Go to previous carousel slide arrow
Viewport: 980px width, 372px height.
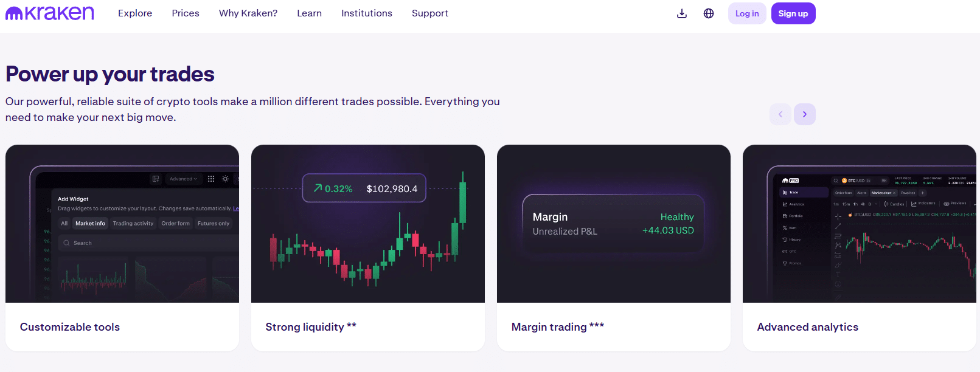(780, 114)
